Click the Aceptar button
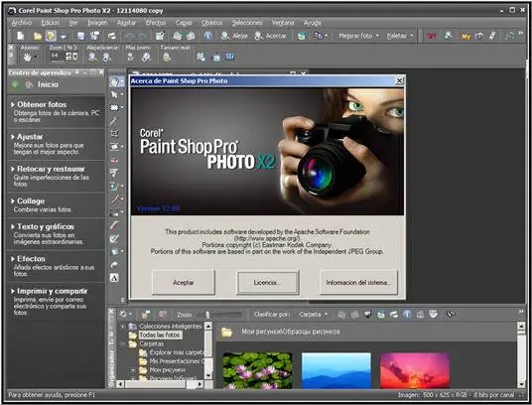The image size is (532, 405). click(x=184, y=282)
